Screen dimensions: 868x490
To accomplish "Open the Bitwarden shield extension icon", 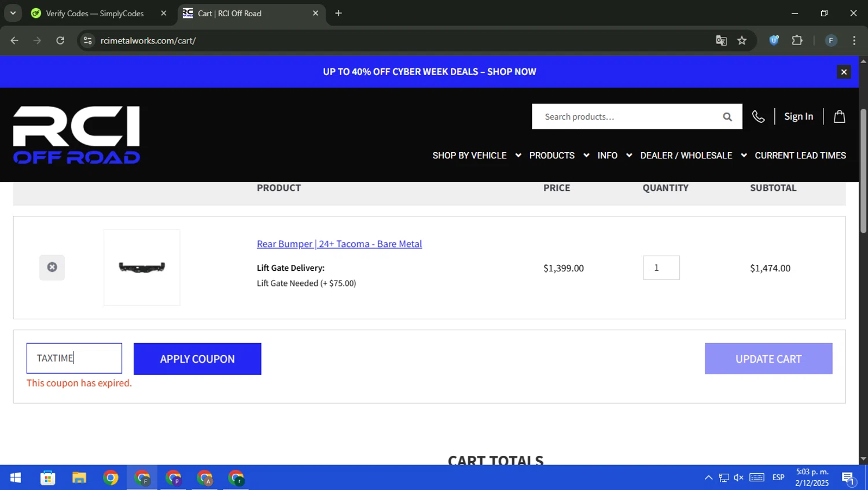I will tap(774, 40).
